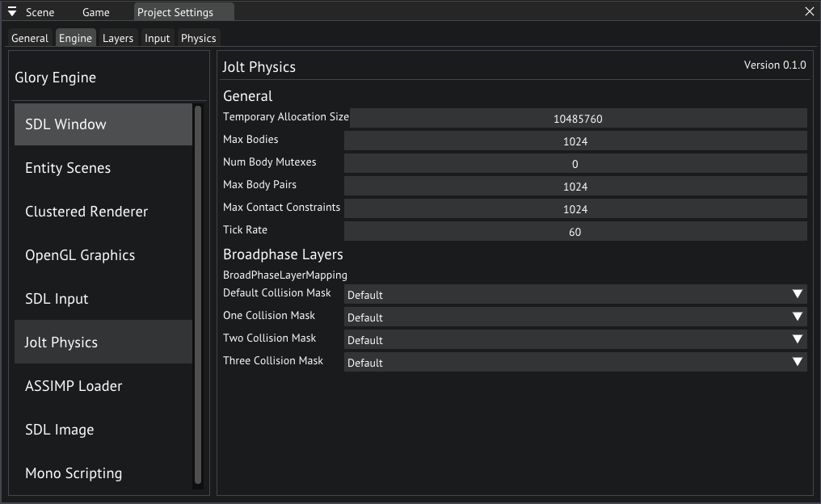821x504 pixels.
Task: Select the Mono Scripting module
Action: 103,473
